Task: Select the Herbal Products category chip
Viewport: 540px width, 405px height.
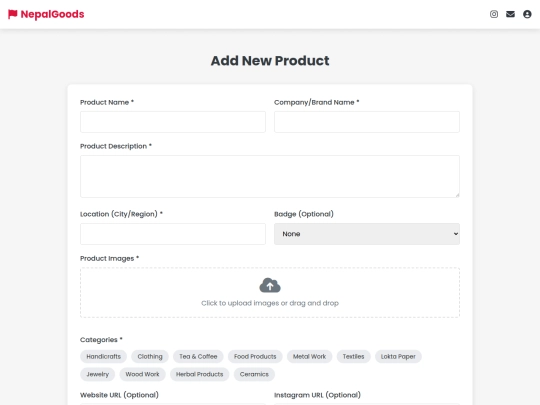Action: coord(199,374)
